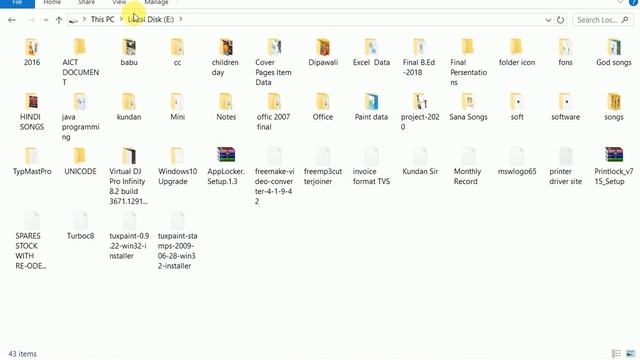Viewport: 640px width, 360px height.
Task: Select printer driver site file
Action: (565, 167)
